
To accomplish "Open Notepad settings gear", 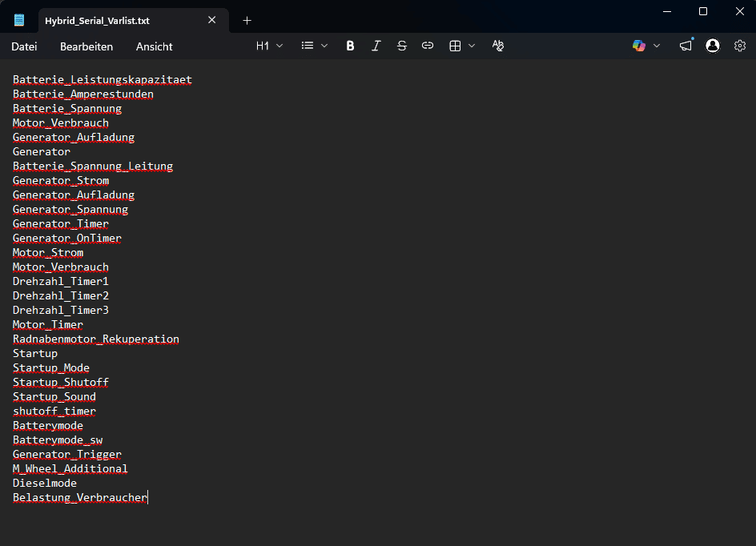I will 740,46.
